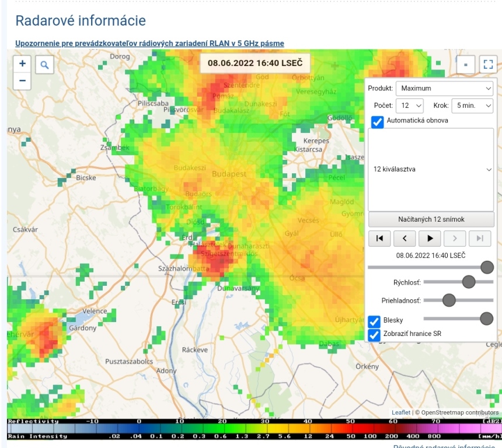Viewport: 502px width, 448px height.
Task: Play the radar animation
Action: pos(430,238)
